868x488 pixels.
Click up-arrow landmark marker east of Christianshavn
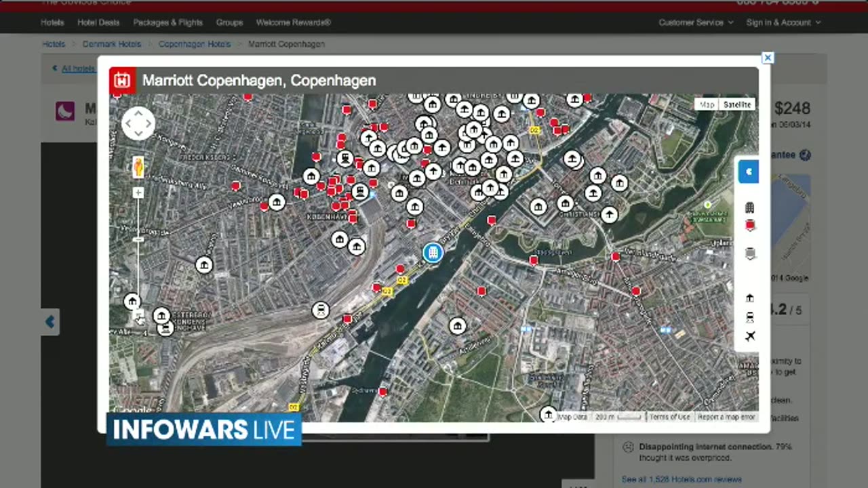[x=609, y=215]
